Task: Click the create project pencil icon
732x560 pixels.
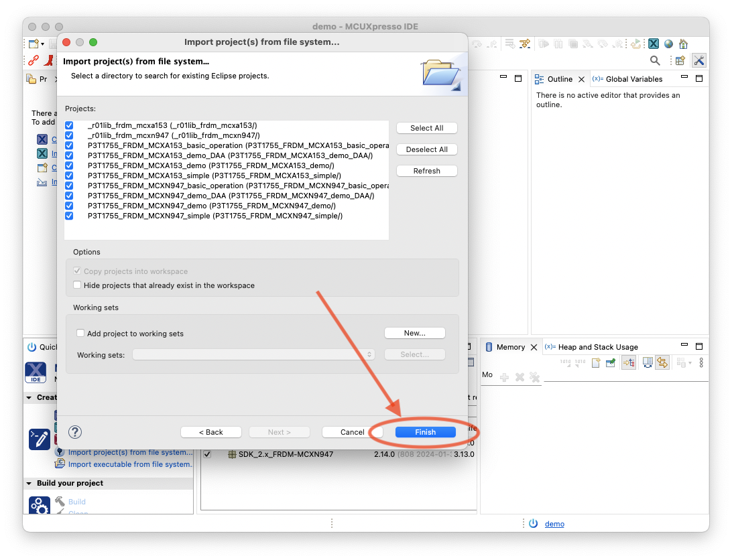Action: point(39,439)
